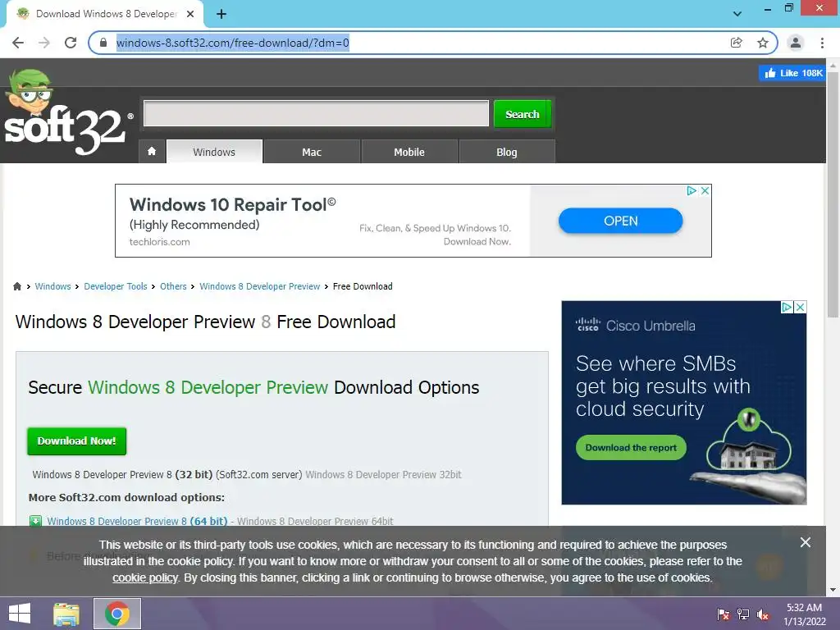This screenshot has width=840, height=630.
Task: Click the Action Center flag tray icon
Action: click(724, 614)
